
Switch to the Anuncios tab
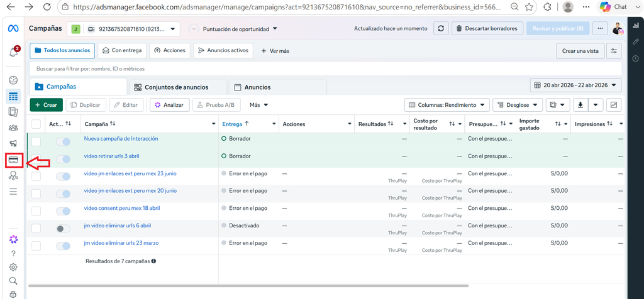click(x=277, y=87)
